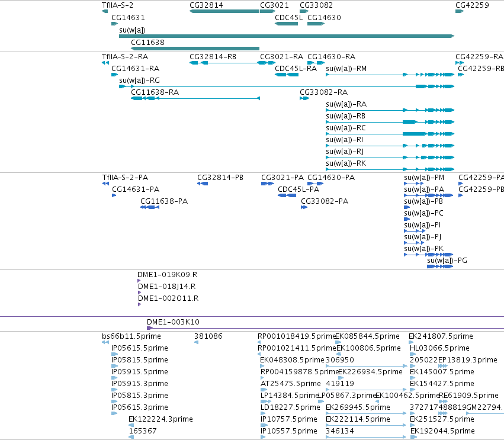The width and height of the screenshot is (504, 440).
Task: Click transcript su(w[a])-RB glyph
Action: tap(390, 122)
